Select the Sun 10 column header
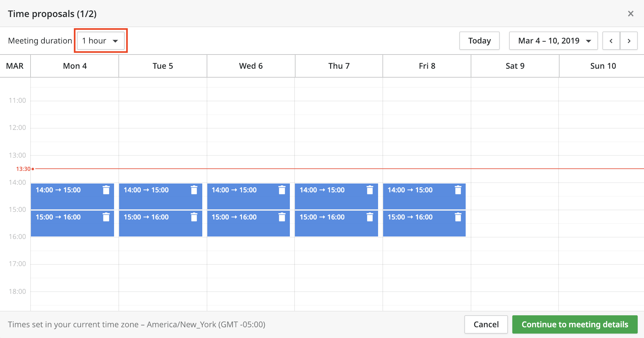The image size is (644, 338). [x=603, y=66]
